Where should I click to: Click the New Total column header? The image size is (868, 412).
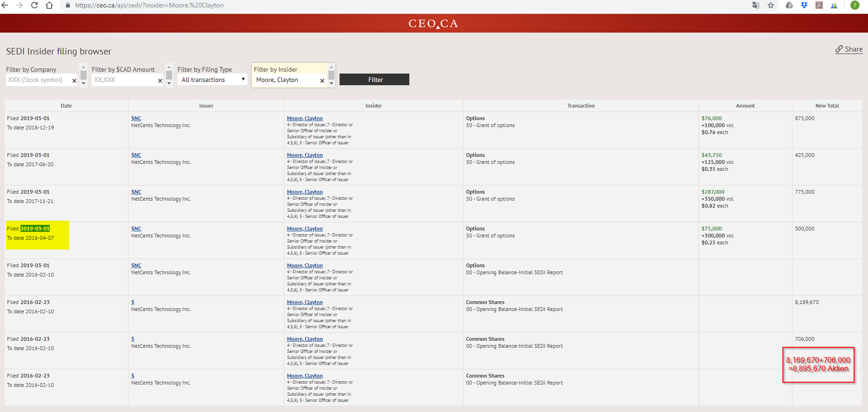tap(827, 106)
